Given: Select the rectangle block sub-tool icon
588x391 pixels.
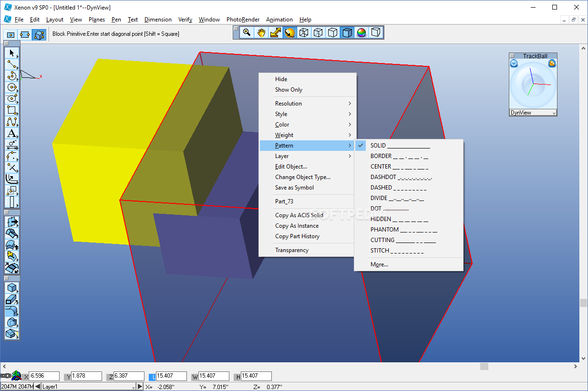Looking at the screenshot, I should tap(11, 34).
